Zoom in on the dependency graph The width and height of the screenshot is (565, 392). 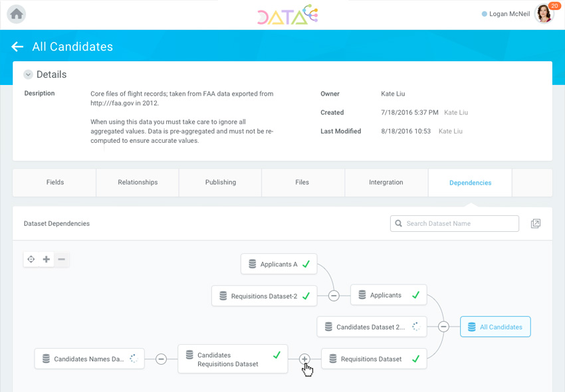click(46, 259)
